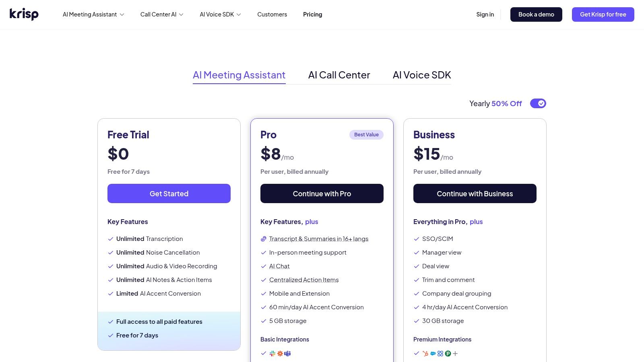
Task: Expand the AI Voice SDK nav dropdown
Action: [220, 14]
